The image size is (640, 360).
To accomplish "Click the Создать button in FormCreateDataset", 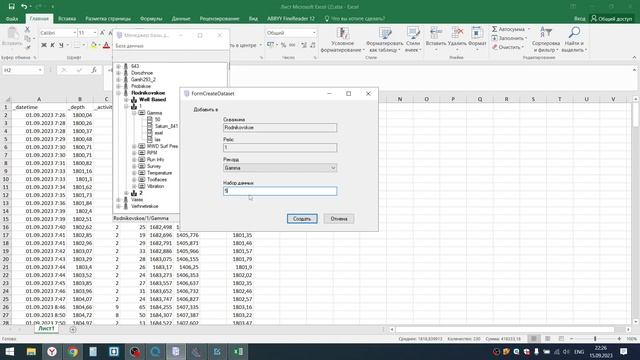I will (302, 219).
